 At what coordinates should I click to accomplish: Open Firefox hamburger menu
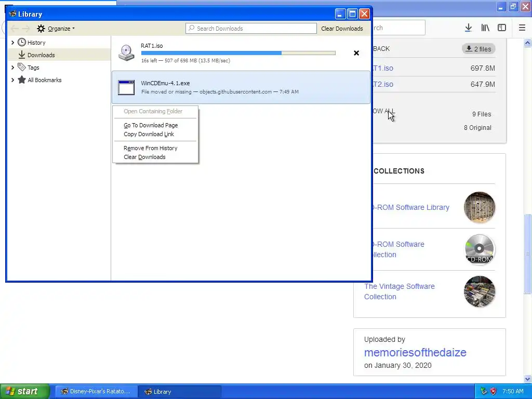[522, 28]
